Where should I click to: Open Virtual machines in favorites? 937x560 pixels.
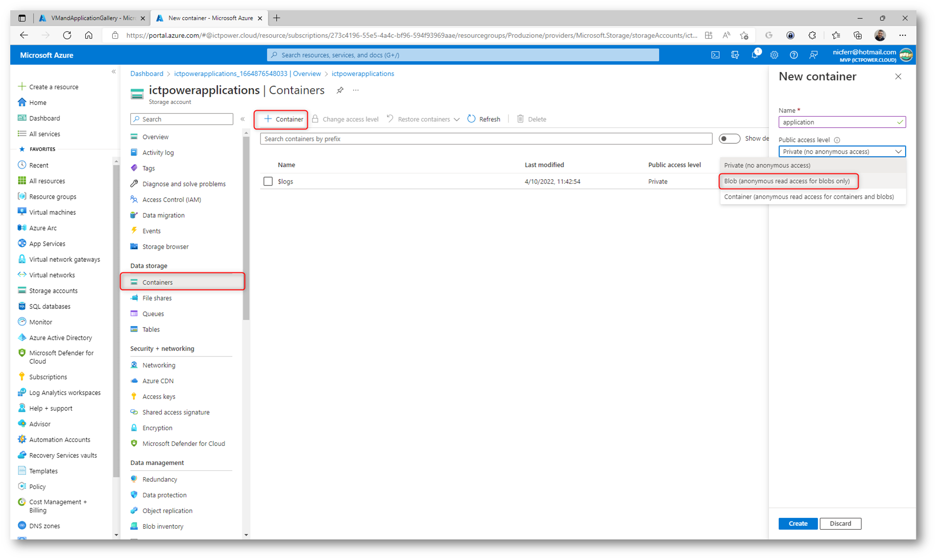[x=52, y=212]
